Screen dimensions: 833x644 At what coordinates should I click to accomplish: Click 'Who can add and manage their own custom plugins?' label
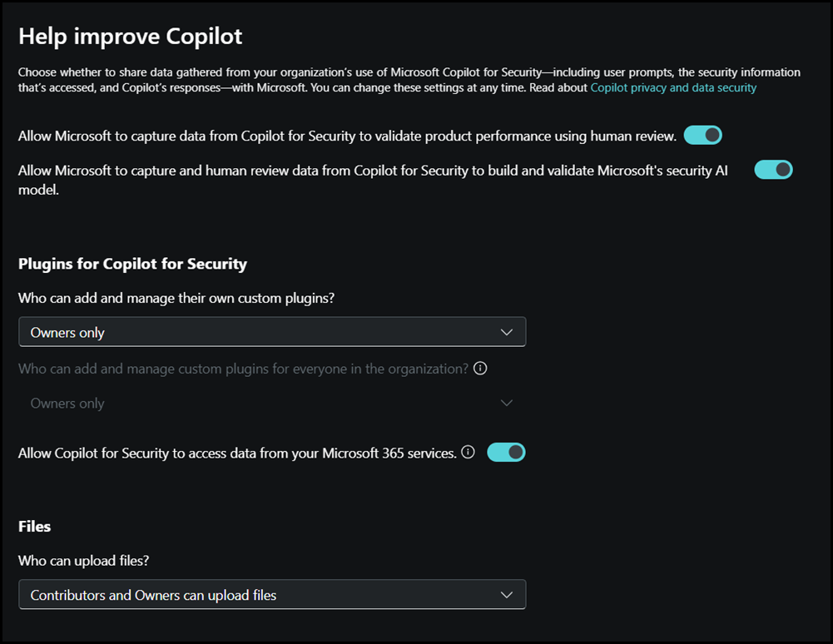click(x=182, y=298)
